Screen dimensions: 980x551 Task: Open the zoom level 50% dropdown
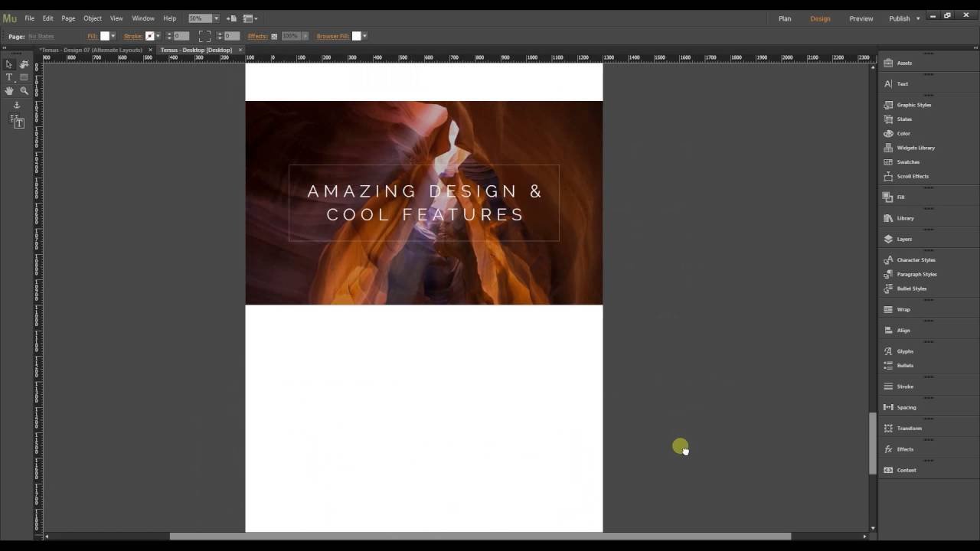[x=216, y=18]
